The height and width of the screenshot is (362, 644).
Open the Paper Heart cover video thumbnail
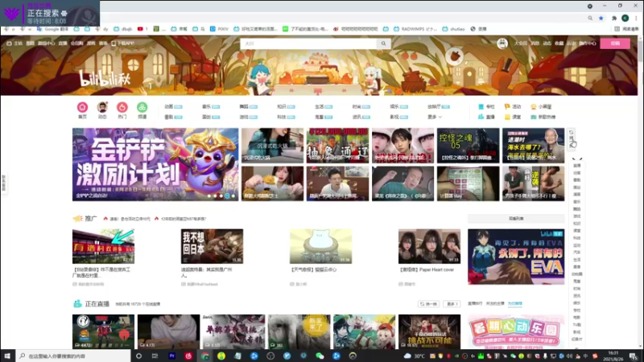(x=429, y=246)
